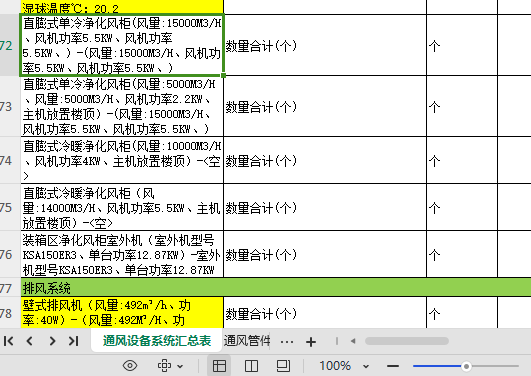Select unit 个 cell in row 72
Viewport: 531px width, 376px height.
point(462,45)
